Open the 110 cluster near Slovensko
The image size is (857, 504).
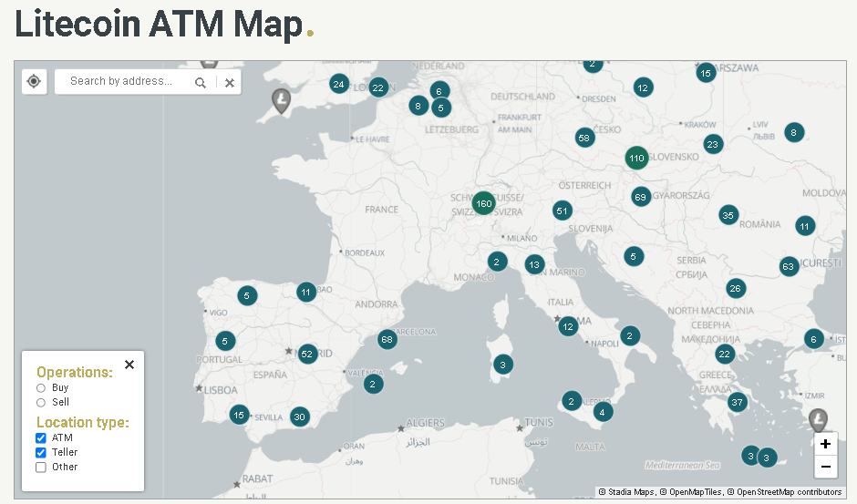(x=636, y=158)
